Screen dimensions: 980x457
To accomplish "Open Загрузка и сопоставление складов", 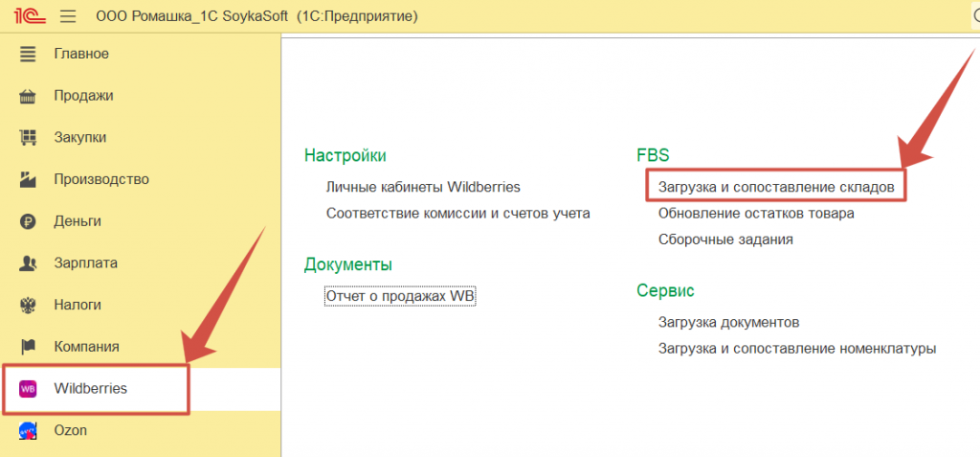I will pos(776,187).
